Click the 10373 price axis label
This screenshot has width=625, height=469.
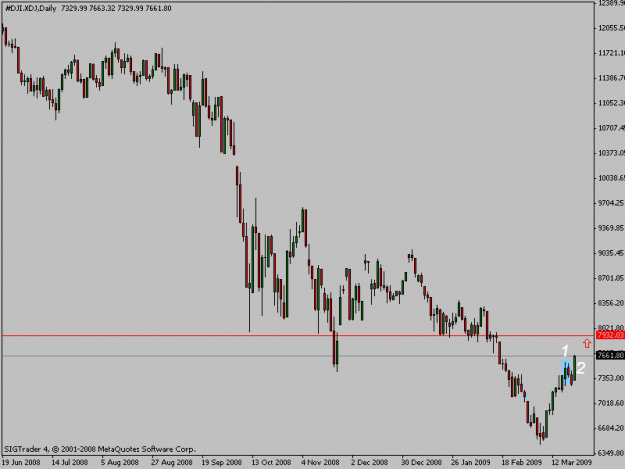pyautogui.click(x=611, y=153)
